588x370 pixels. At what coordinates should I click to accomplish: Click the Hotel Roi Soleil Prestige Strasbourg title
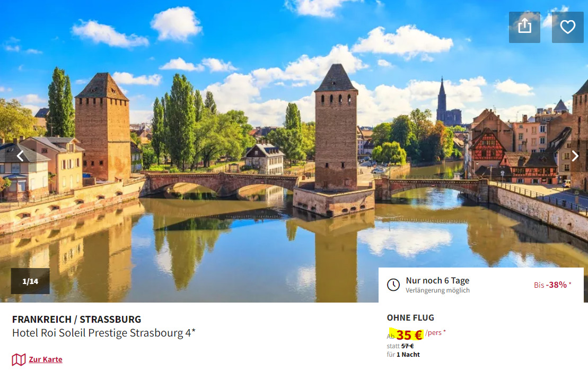pos(104,333)
